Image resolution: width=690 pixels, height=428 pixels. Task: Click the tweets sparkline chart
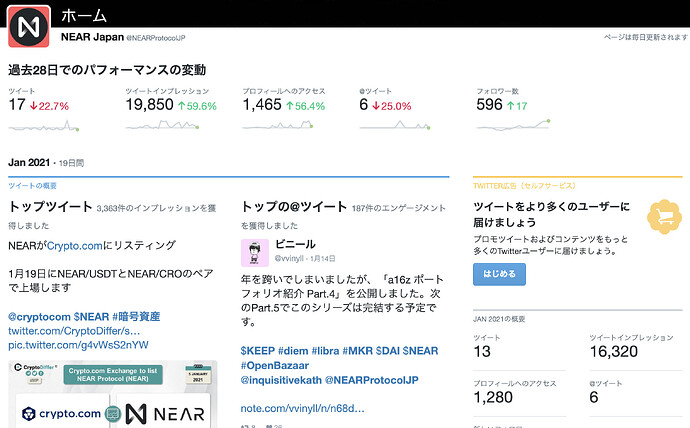click(x=44, y=126)
